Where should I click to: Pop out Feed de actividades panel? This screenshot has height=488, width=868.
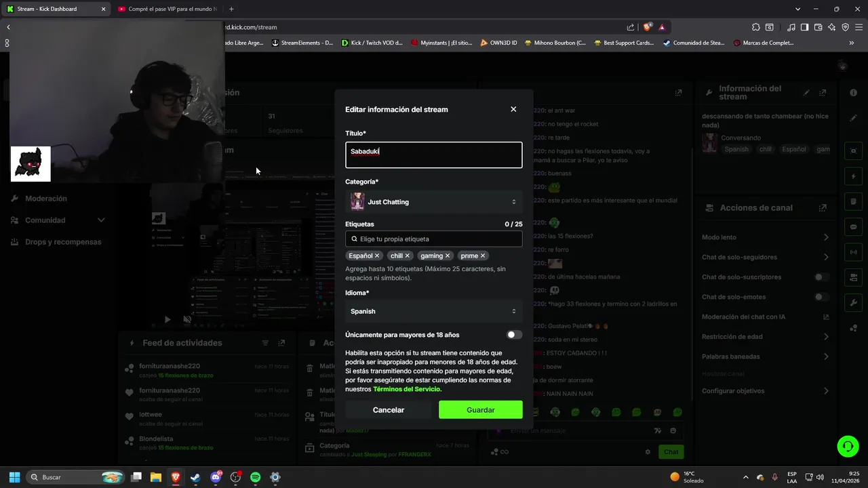[x=281, y=343]
